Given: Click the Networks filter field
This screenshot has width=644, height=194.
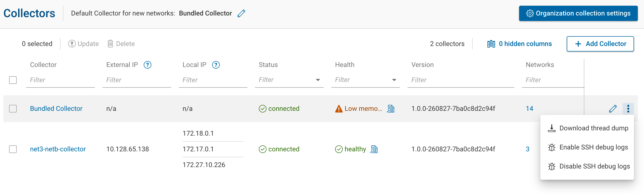Looking at the screenshot, I should click(x=553, y=80).
